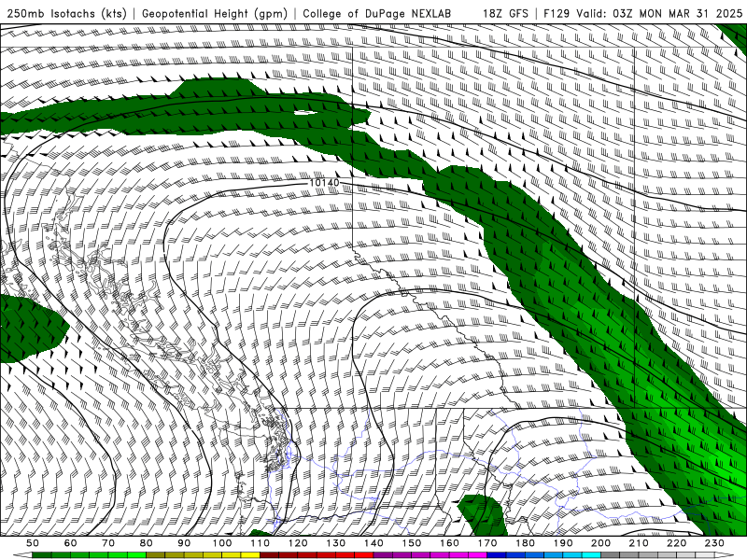This screenshot has width=747, height=560.
Task: Click the 140 value on the color scale
Action: (x=373, y=543)
